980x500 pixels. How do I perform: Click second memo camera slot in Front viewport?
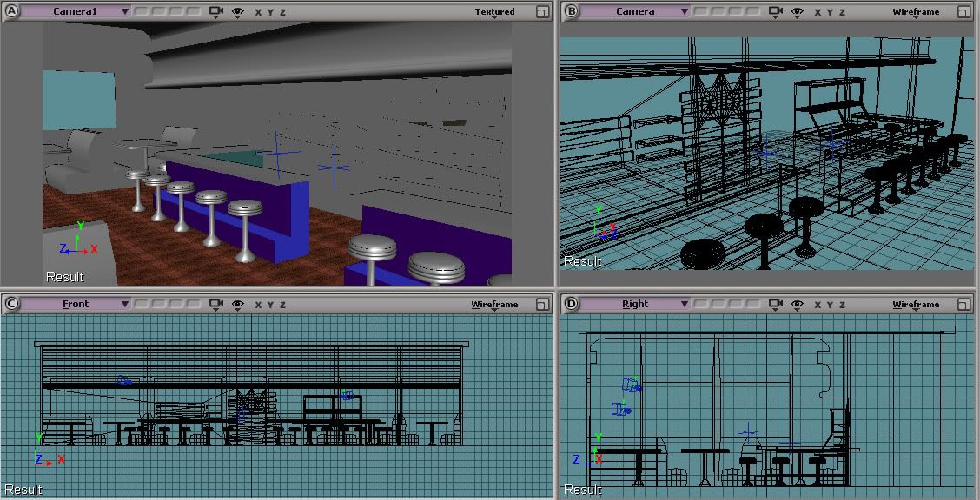(x=159, y=304)
